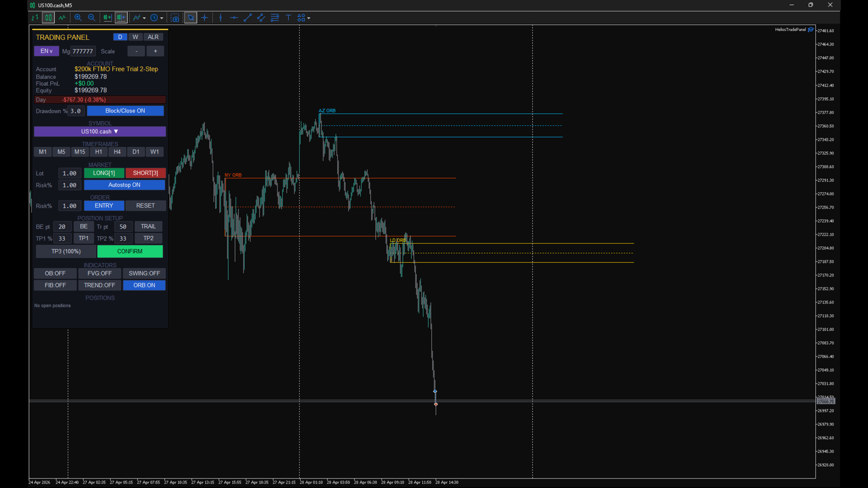Expand the shapes objects dropdown arrow
Viewport: 868px width, 488px height.
(309, 18)
